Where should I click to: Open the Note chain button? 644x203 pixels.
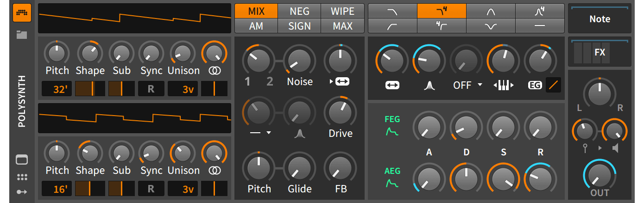(x=600, y=19)
